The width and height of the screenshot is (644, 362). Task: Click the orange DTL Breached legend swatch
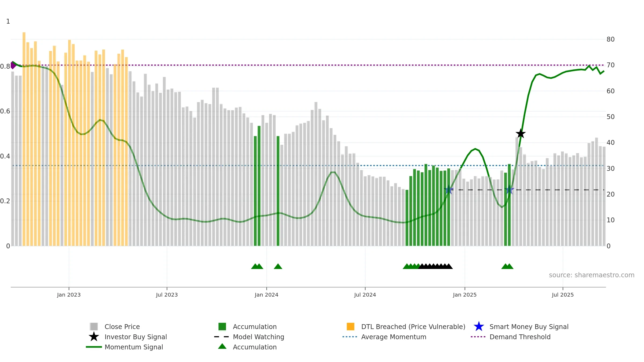click(x=350, y=327)
